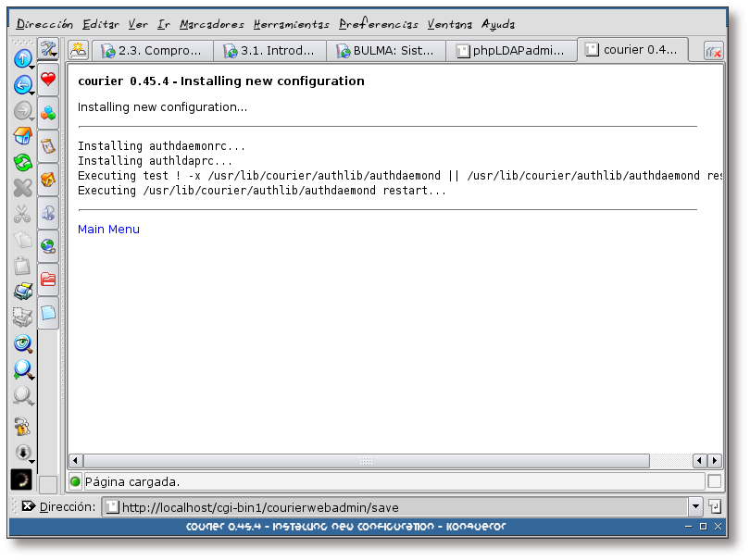This screenshot has width=750, height=560.
Task: Click the Up navigation arrow icon
Action: pyautogui.click(x=22, y=57)
